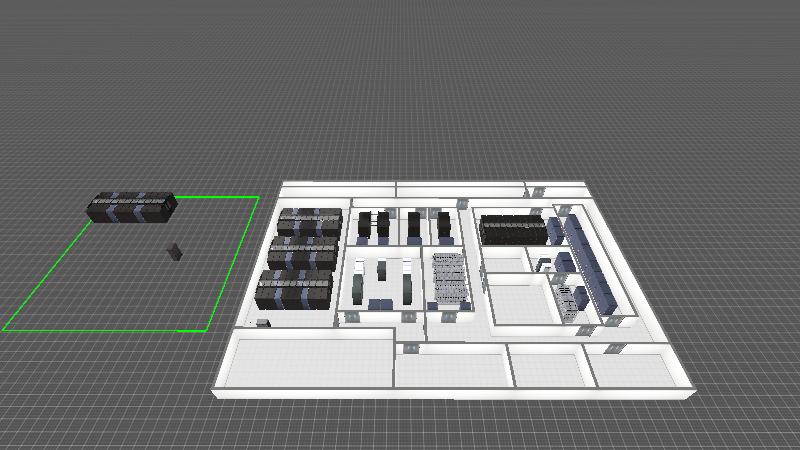Viewport: 800px width, 450px height.
Task: Click the door marker at top-right corridor
Action: [537, 191]
